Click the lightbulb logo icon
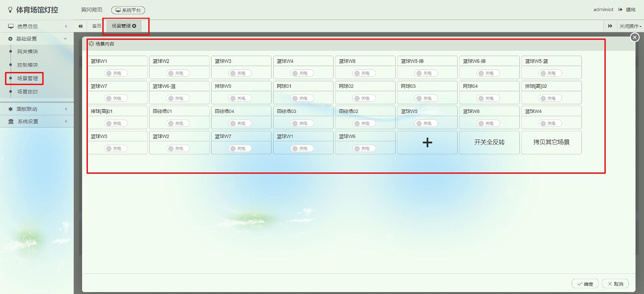 tap(10, 10)
